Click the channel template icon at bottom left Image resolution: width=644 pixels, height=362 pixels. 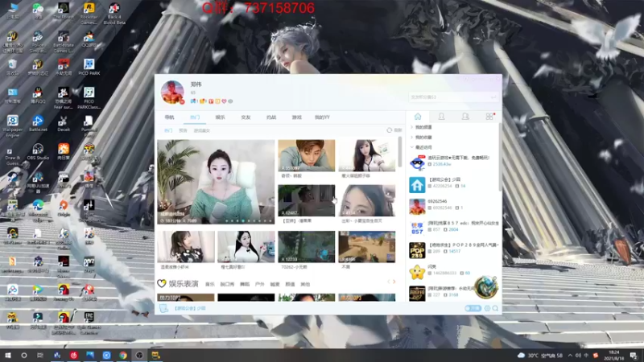tap(163, 308)
